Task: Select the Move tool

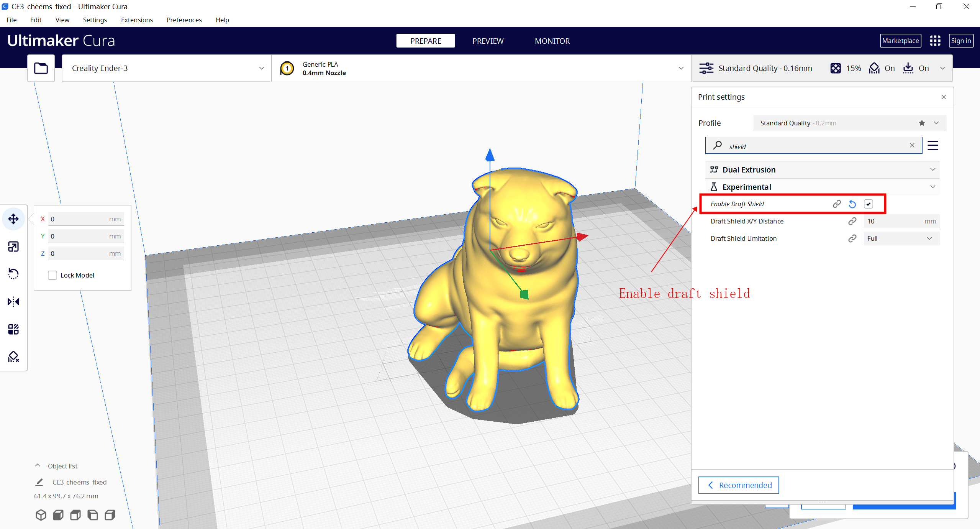Action: 13,219
